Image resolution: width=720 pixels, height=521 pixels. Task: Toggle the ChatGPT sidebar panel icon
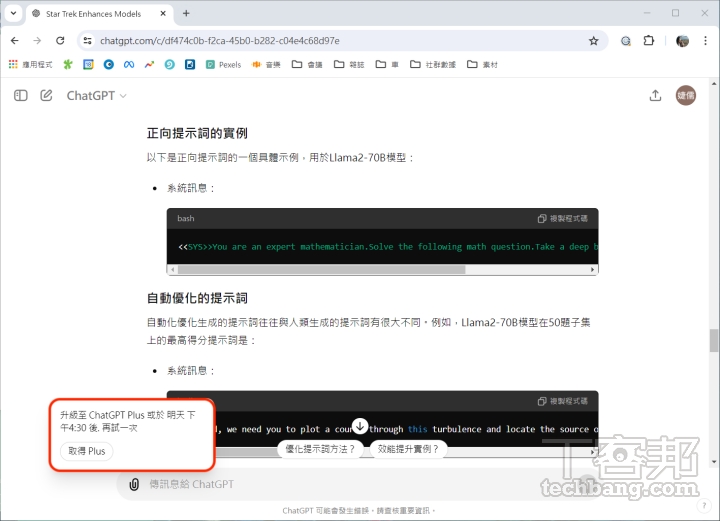click(21, 95)
